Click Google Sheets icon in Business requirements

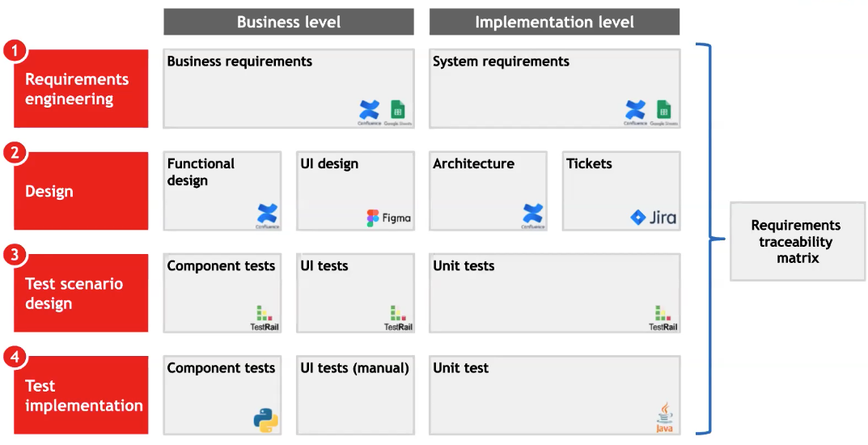point(397,110)
